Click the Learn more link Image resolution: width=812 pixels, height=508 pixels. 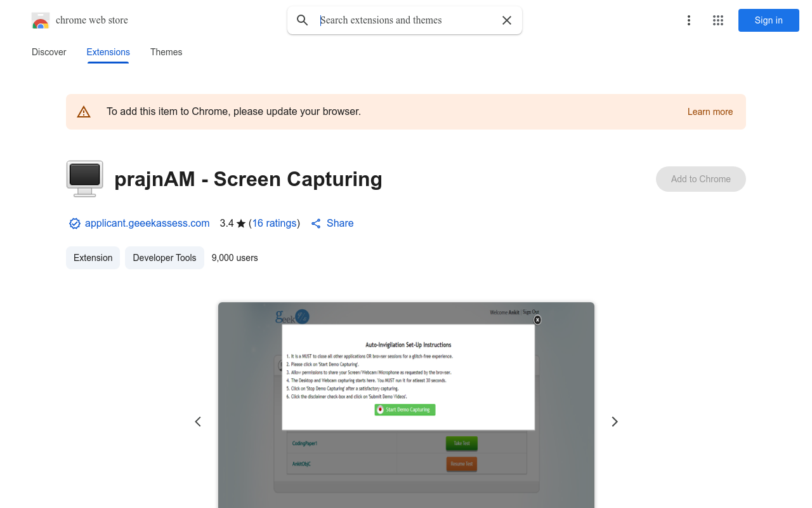pos(710,112)
